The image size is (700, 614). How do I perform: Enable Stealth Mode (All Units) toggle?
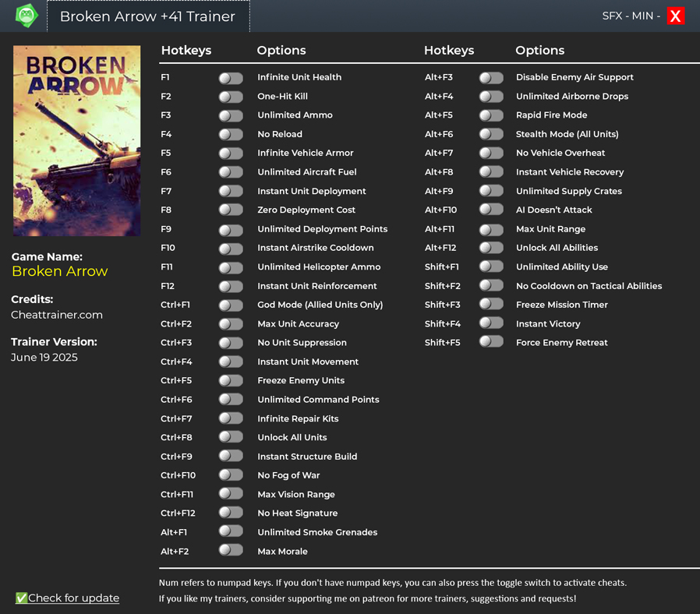tap(491, 134)
